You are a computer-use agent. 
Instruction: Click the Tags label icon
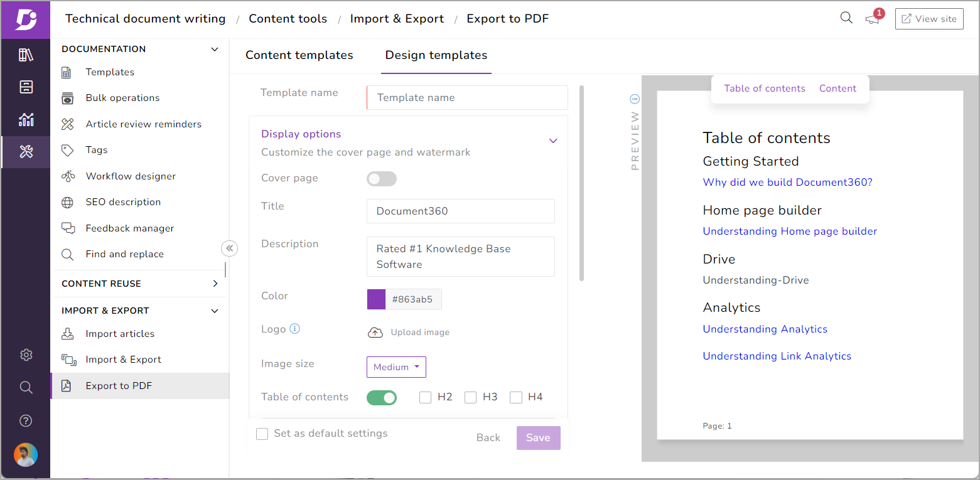[x=67, y=150]
